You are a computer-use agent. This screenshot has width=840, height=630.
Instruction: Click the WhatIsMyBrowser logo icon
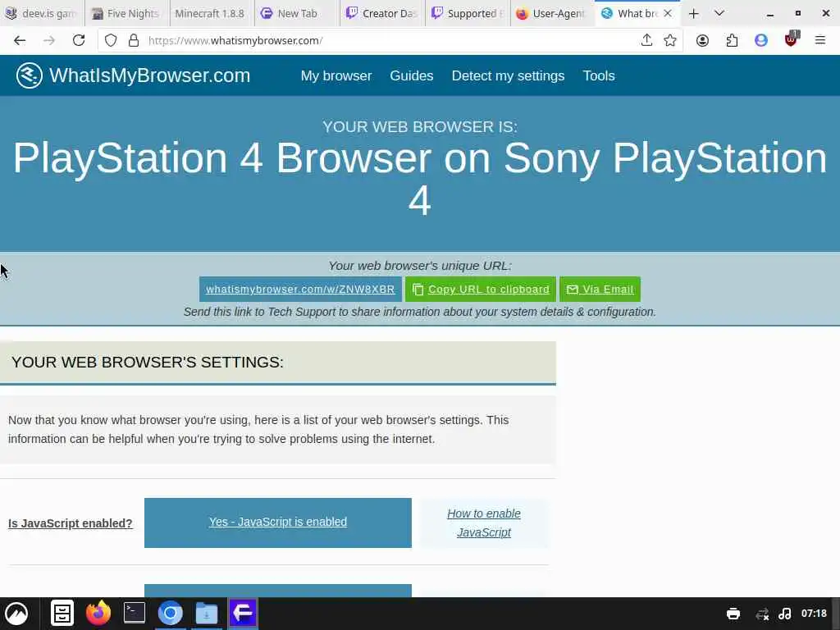click(x=29, y=75)
